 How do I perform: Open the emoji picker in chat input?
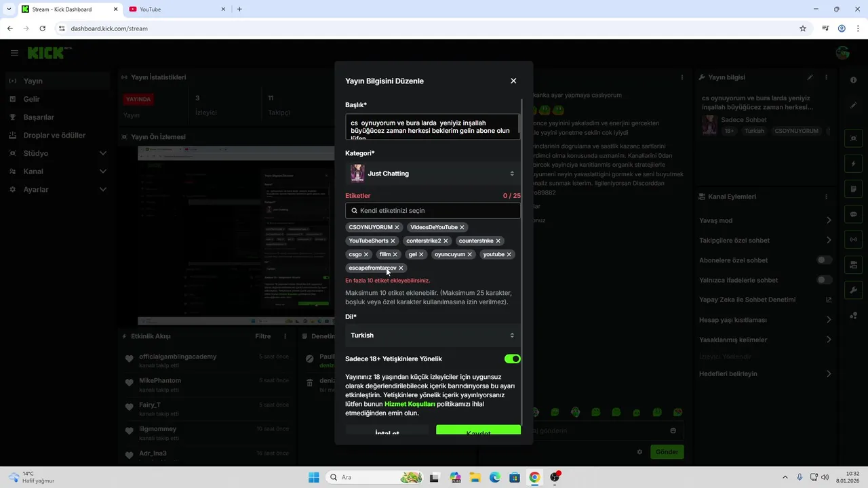click(673, 430)
